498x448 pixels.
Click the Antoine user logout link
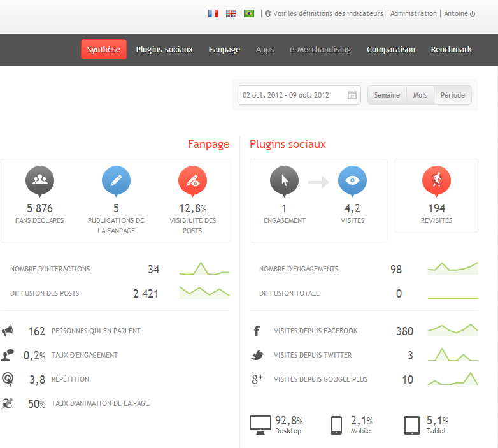click(x=459, y=13)
